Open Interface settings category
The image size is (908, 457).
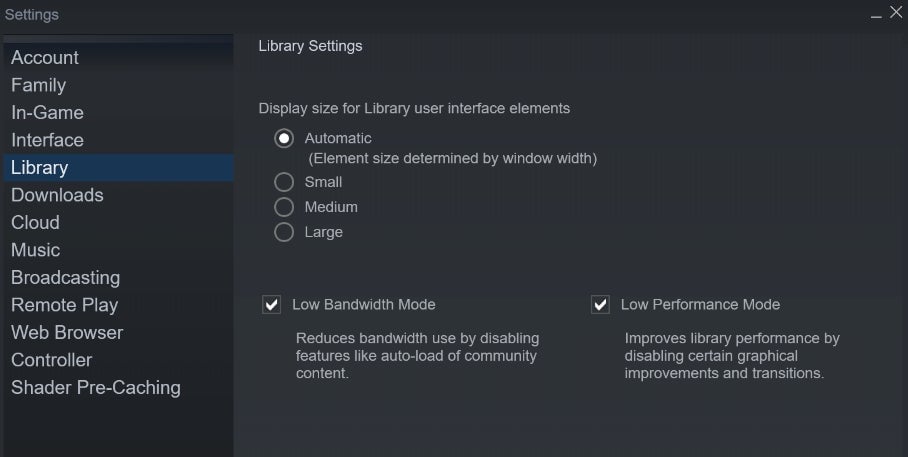click(x=47, y=140)
